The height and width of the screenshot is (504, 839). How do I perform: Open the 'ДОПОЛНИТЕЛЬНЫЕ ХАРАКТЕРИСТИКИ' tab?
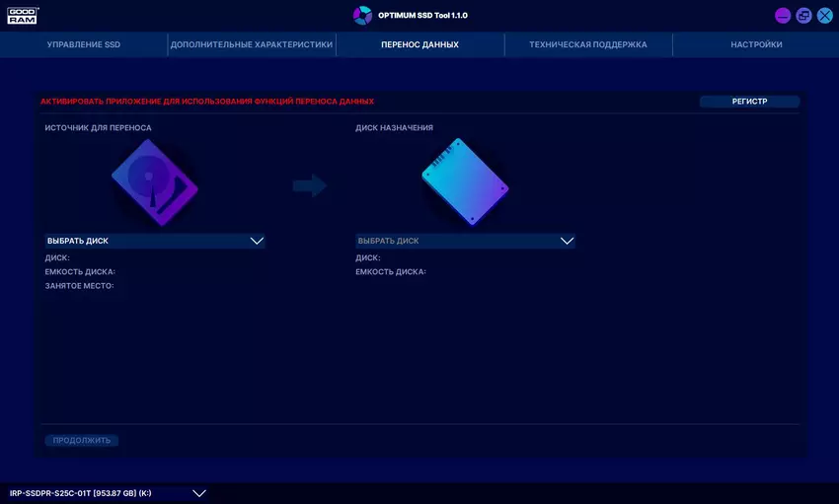[251, 44]
